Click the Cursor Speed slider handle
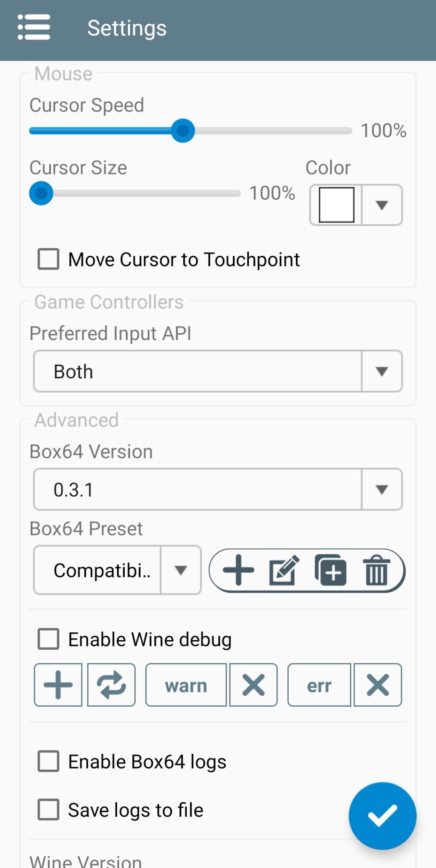The width and height of the screenshot is (436, 868). click(x=183, y=131)
